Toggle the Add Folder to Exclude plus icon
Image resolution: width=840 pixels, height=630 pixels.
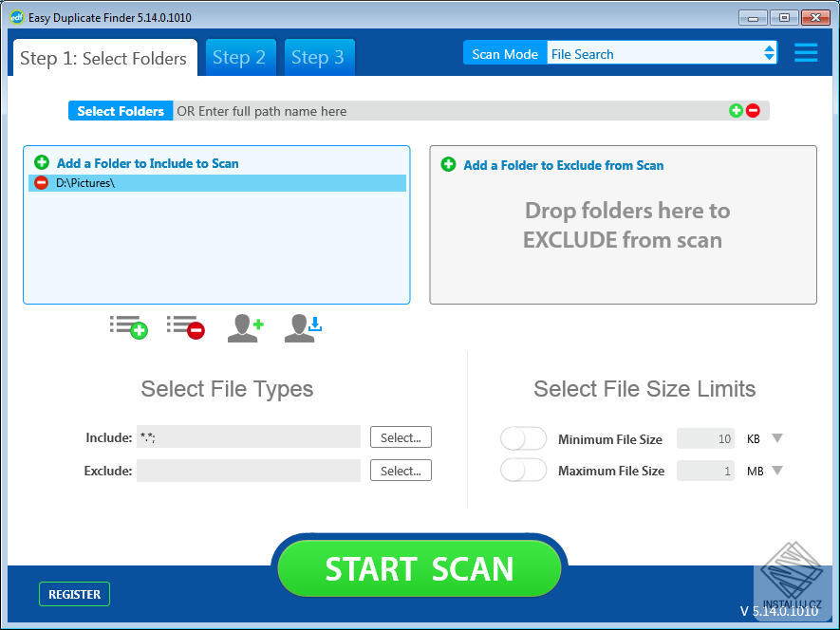447,163
